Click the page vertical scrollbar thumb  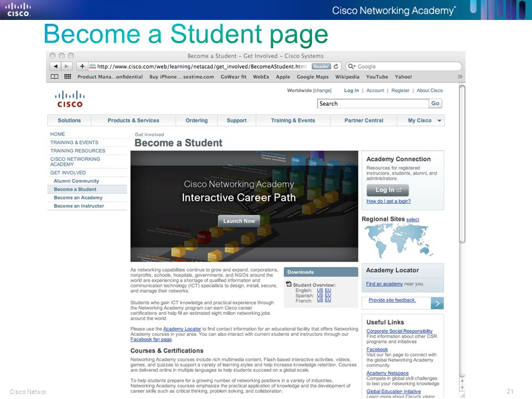coord(462,164)
